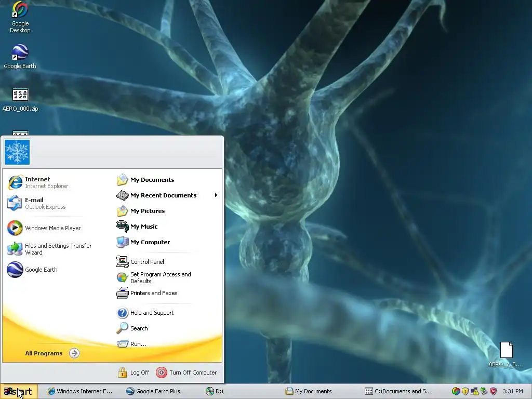Launch Outlook Express E-mail entry
This screenshot has height=399, width=532.
click(37, 203)
